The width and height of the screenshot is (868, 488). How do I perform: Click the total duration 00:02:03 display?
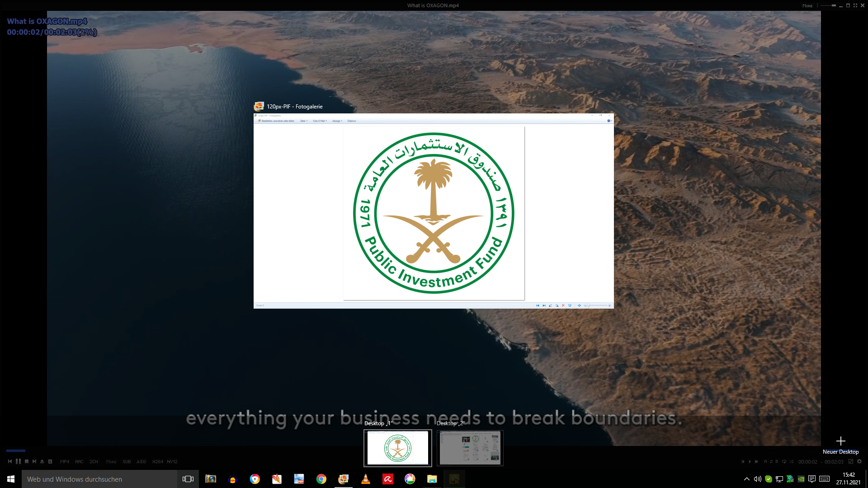(x=834, y=462)
